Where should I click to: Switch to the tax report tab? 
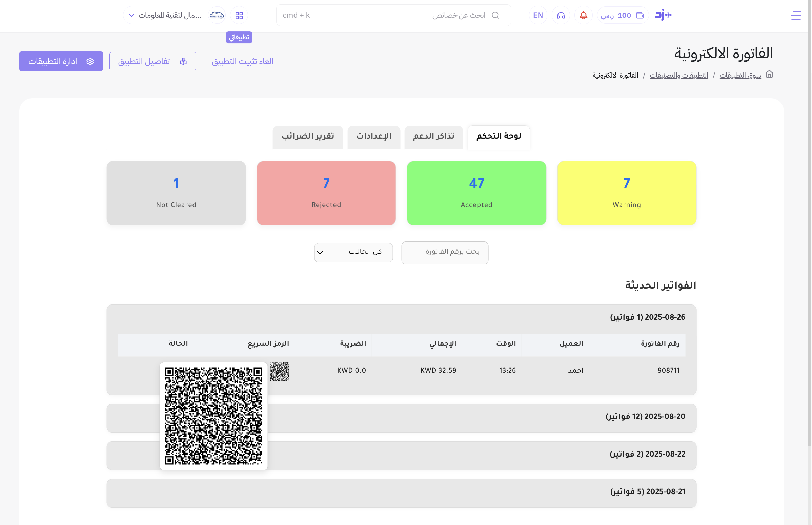pyautogui.click(x=308, y=137)
